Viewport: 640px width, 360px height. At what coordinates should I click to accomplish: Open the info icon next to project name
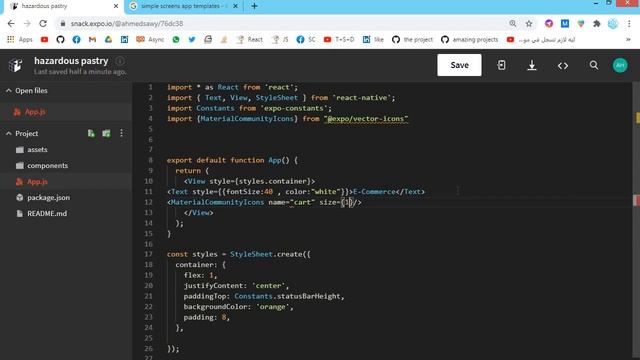[x=120, y=61]
